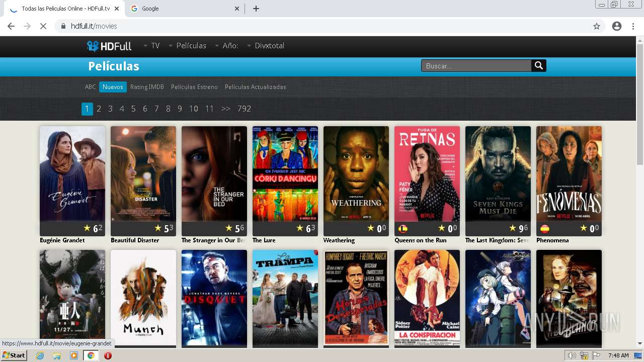Expand the Películas dropdown menu
The height and width of the screenshot is (362, 644).
pos(187,46)
